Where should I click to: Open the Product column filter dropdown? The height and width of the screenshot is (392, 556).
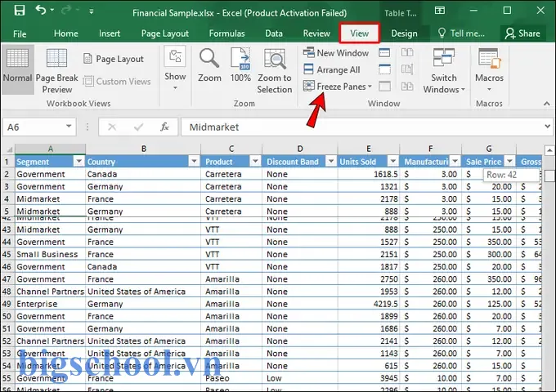tap(255, 162)
